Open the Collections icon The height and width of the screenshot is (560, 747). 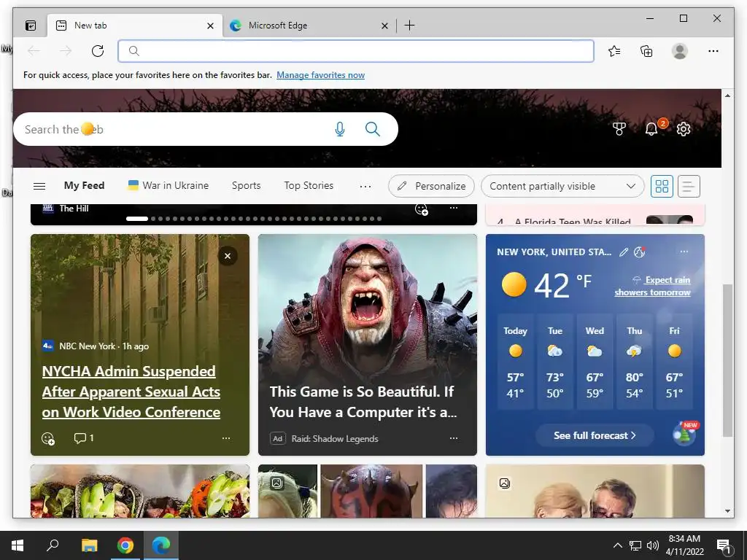(x=646, y=51)
